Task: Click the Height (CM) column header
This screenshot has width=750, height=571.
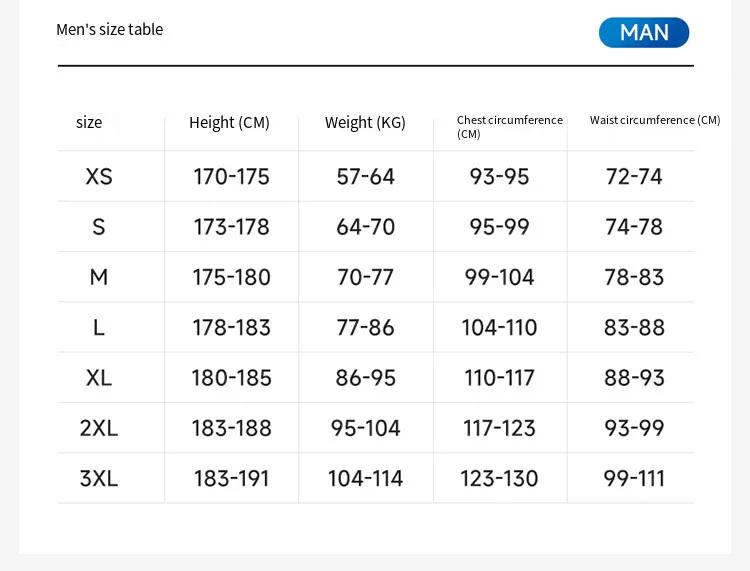Action: [x=229, y=123]
